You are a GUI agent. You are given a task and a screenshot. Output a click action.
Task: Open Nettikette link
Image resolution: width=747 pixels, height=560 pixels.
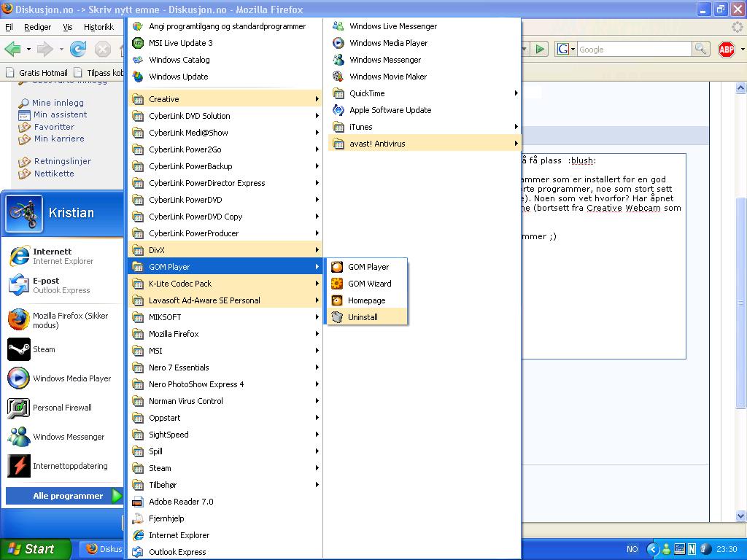point(54,174)
